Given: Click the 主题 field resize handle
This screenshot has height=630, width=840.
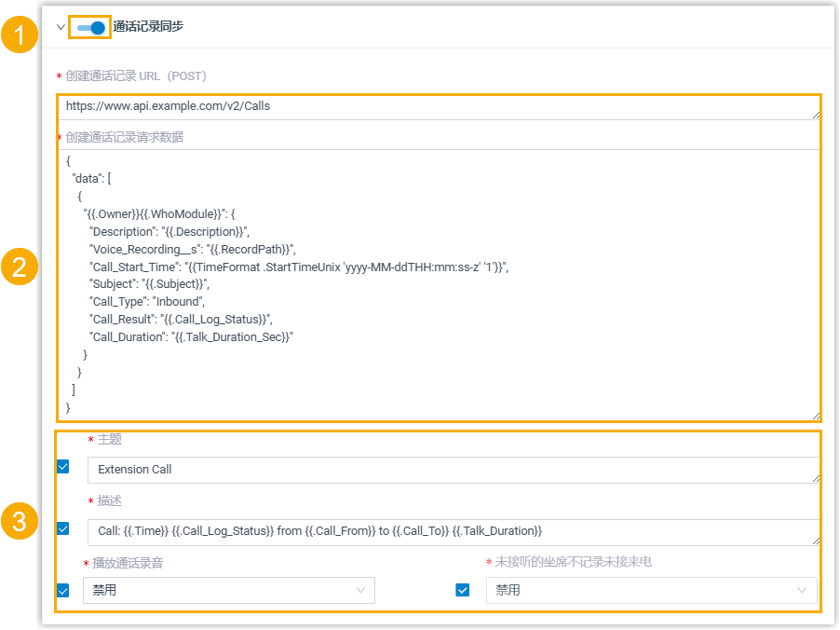Looking at the screenshot, I should click(x=816, y=478).
